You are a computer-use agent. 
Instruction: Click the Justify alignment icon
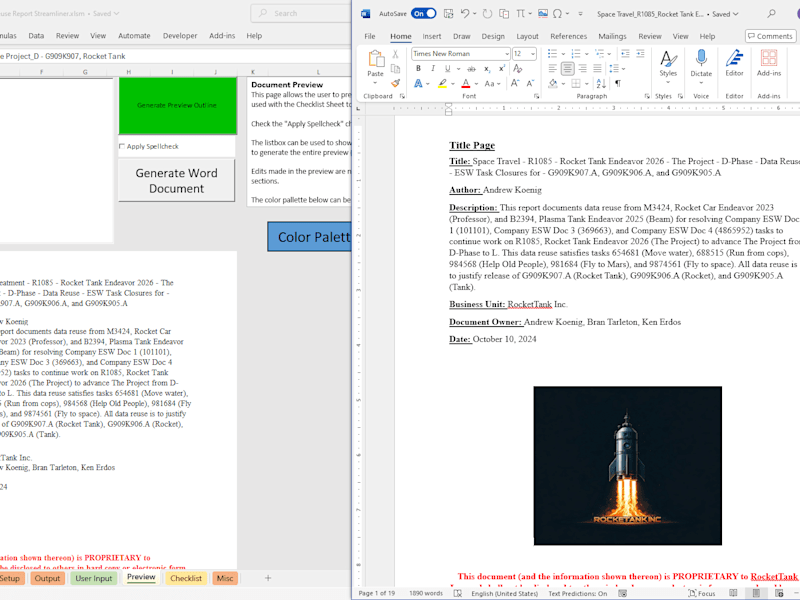(x=597, y=68)
